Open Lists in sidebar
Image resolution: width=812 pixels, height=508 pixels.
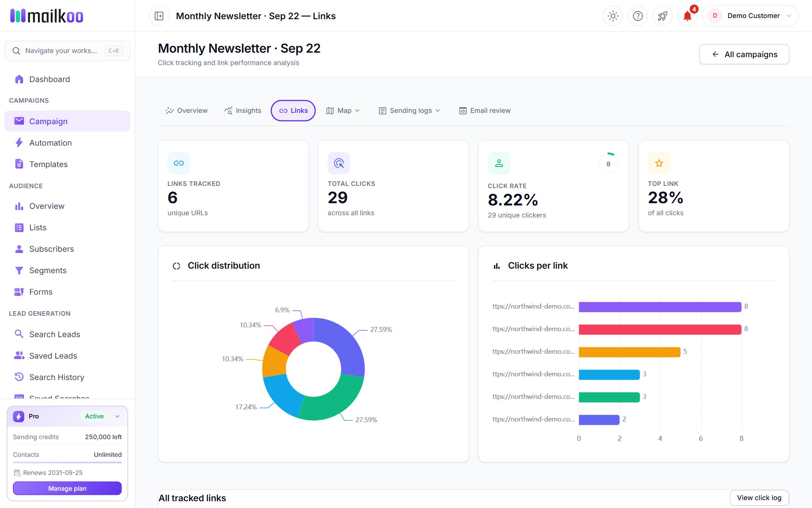coord(67,227)
